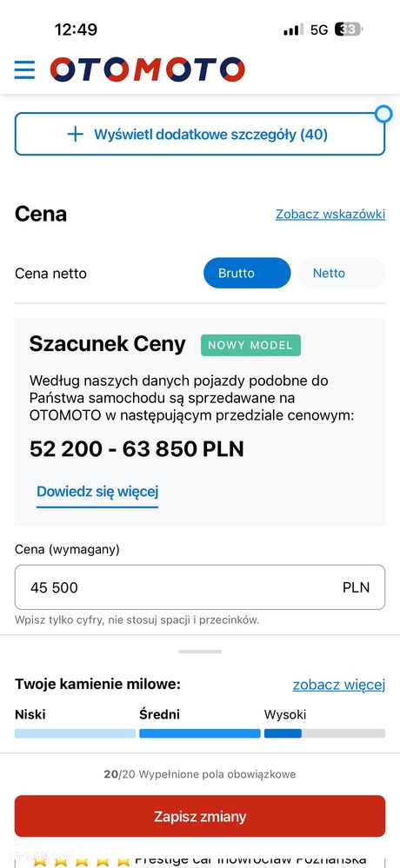Tap the OTOMOTO logo
Viewport: 400px width, 868px height.
tap(147, 70)
